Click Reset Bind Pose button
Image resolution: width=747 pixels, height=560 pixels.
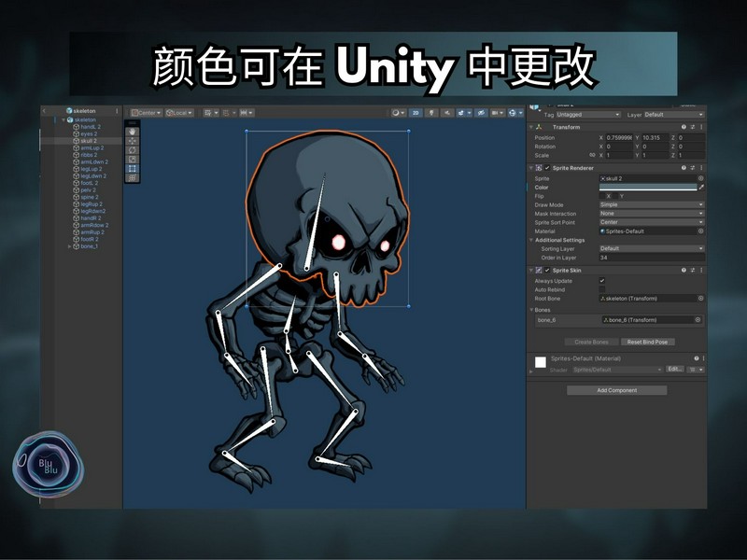click(647, 342)
